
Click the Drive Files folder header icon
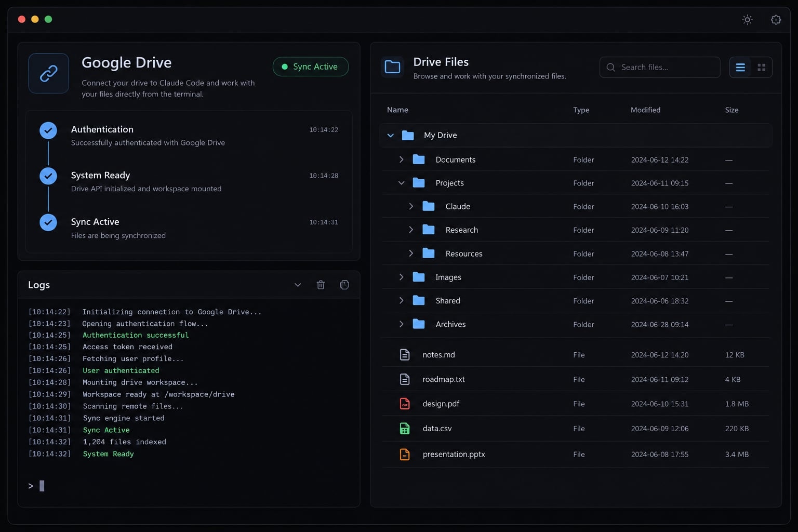coord(392,67)
